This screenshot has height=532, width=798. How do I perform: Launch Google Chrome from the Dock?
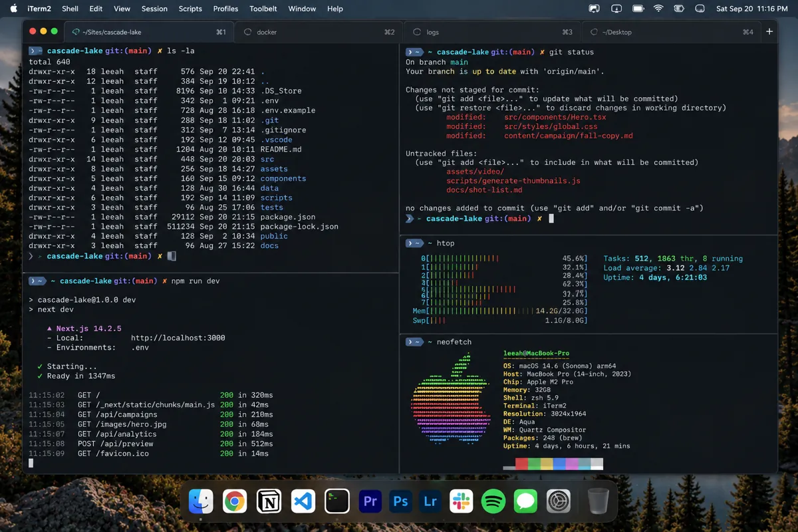coord(235,501)
